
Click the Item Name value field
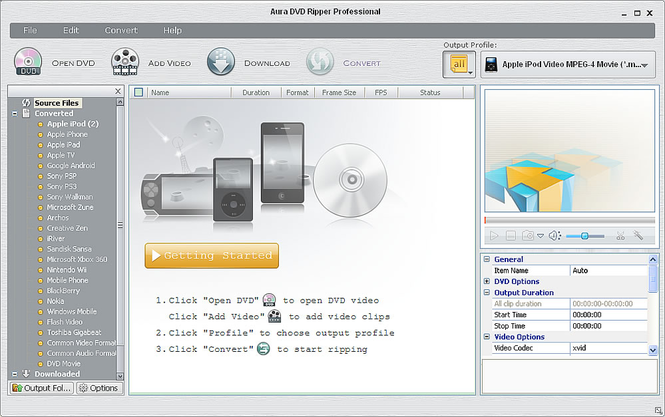609,270
